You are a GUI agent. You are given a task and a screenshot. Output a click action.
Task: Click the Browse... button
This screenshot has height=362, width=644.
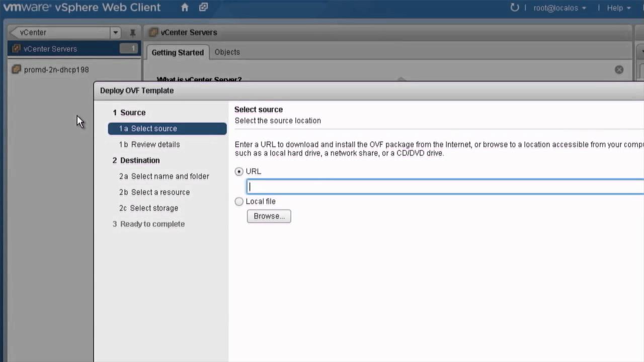click(x=269, y=216)
